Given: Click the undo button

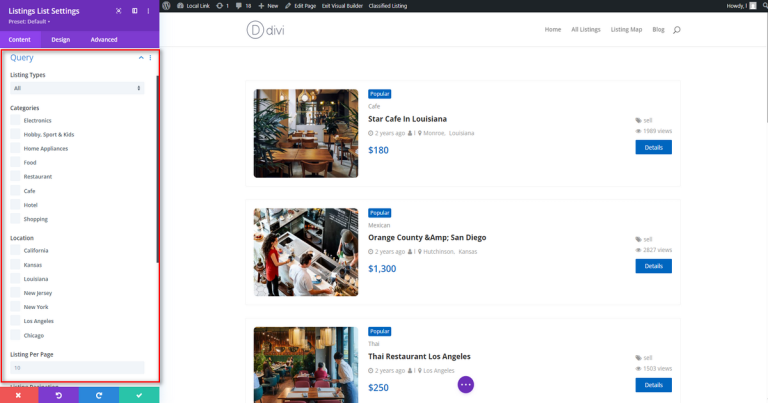Looking at the screenshot, I should pos(59,395).
